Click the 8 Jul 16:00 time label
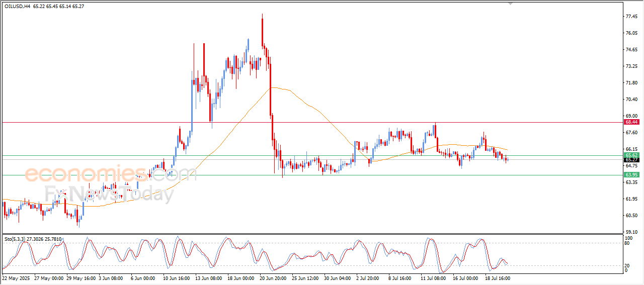The image size is (644, 285). tap(400, 277)
